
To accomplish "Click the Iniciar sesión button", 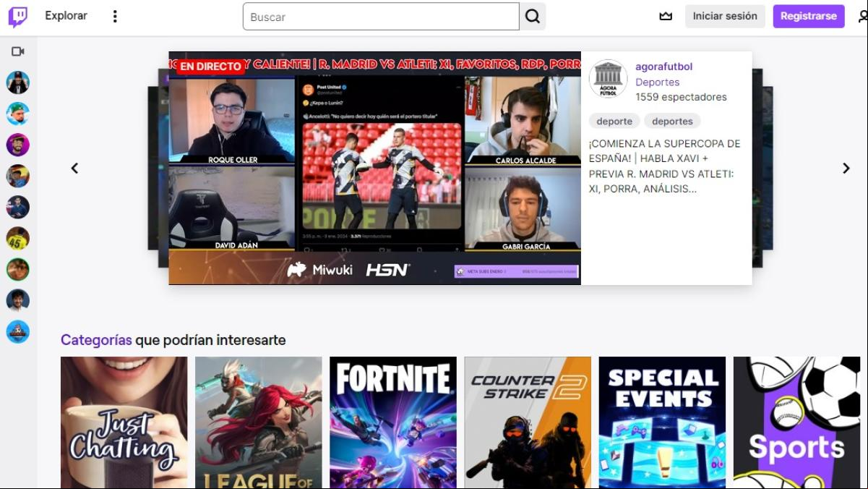I will click(x=725, y=16).
